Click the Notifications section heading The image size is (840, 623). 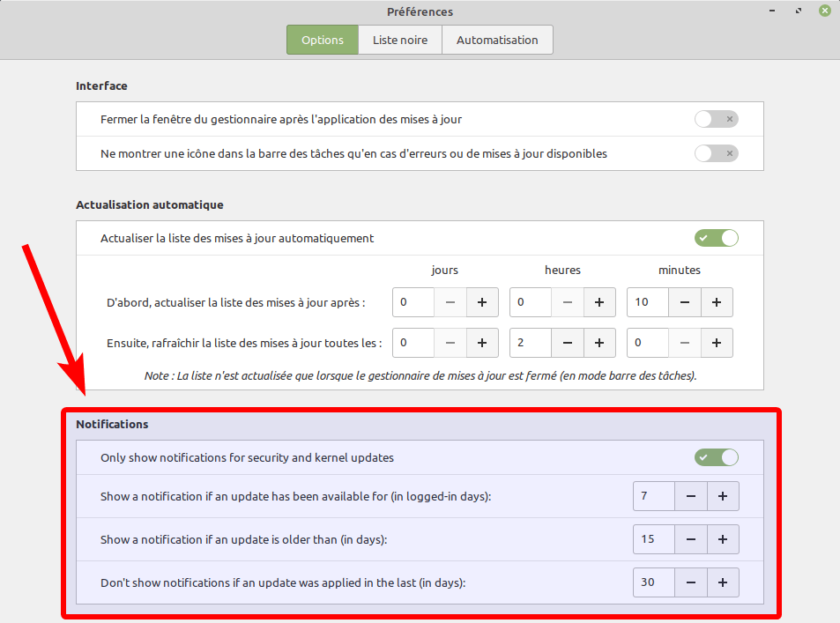tap(112, 424)
